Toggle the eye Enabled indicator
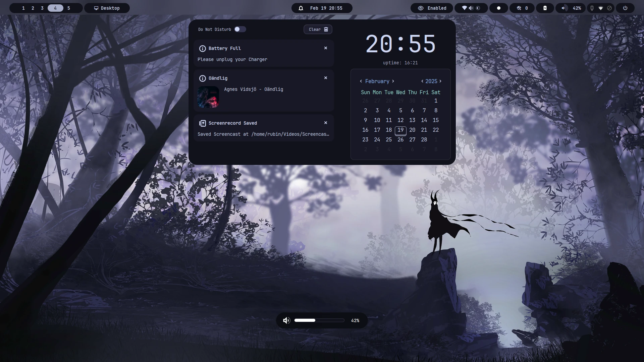644x362 pixels. (x=432, y=8)
